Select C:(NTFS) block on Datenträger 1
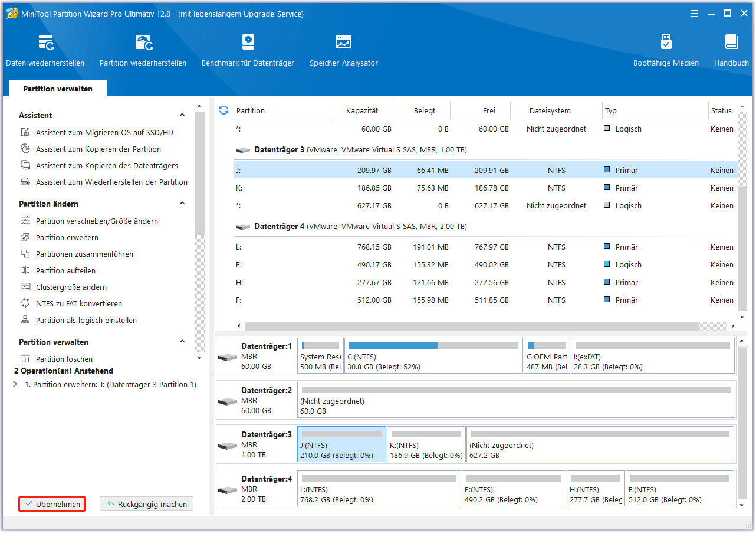 [x=433, y=356]
